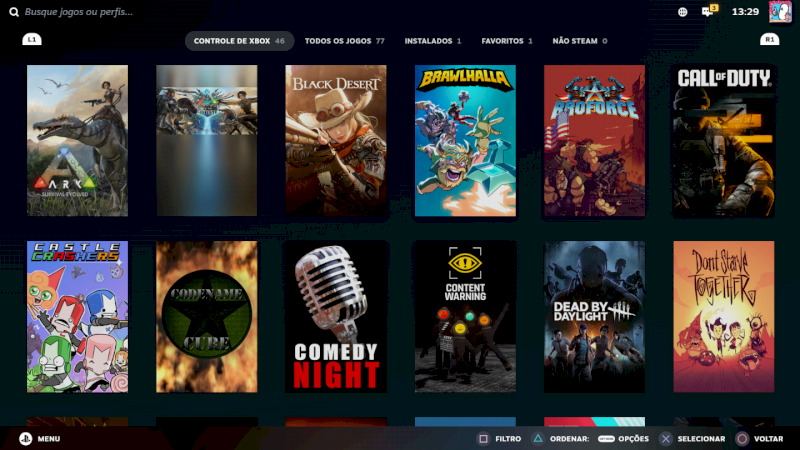Open the notifications chat icon
The image size is (800, 450).
[x=708, y=12]
